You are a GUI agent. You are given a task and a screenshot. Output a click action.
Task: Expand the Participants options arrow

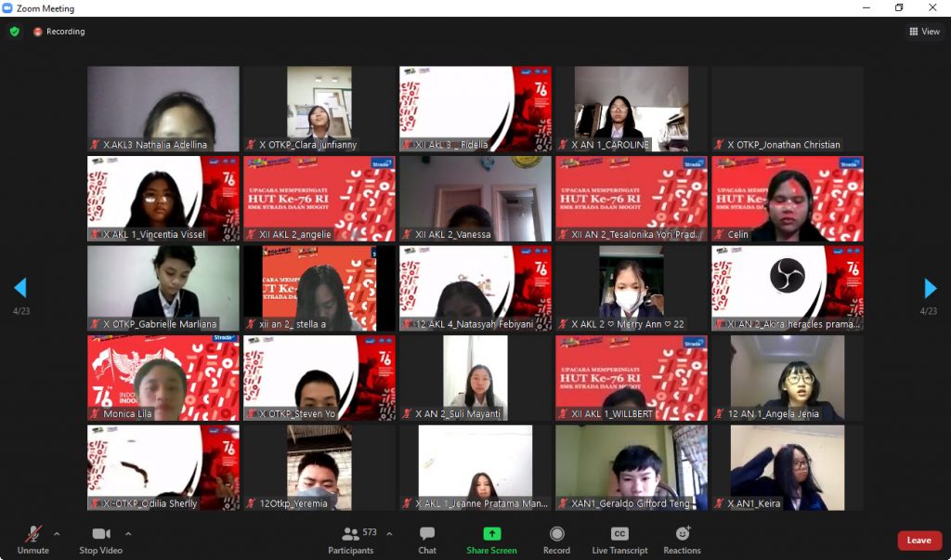click(x=389, y=534)
